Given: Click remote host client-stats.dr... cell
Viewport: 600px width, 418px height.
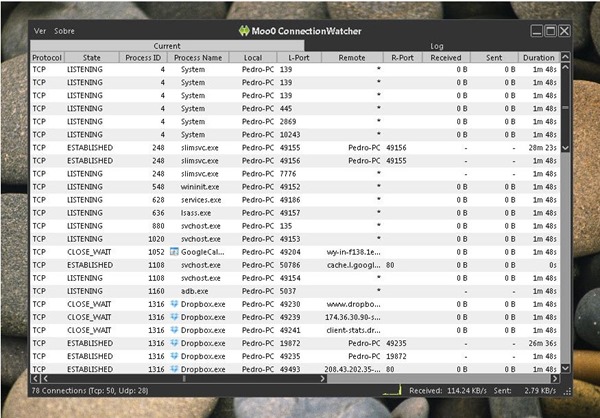Looking at the screenshot, I should click(x=354, y=330).
